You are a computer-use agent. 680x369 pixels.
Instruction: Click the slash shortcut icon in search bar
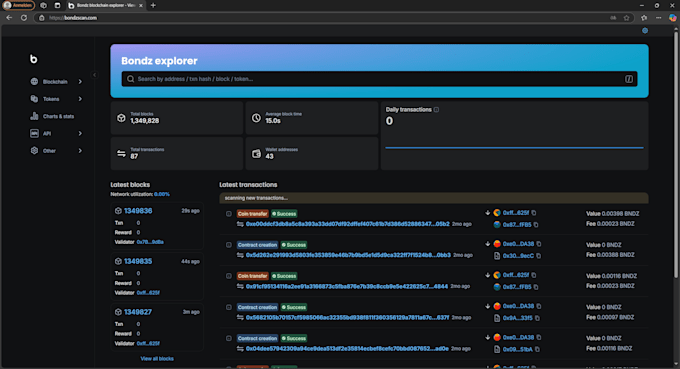coord(629,79)
